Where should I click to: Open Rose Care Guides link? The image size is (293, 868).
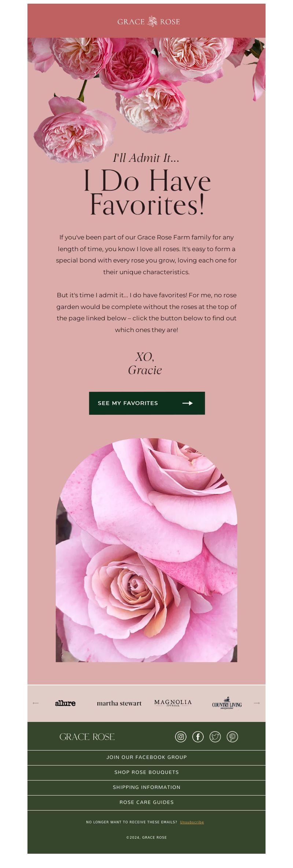pyautogui.click(x=146, y=802)
